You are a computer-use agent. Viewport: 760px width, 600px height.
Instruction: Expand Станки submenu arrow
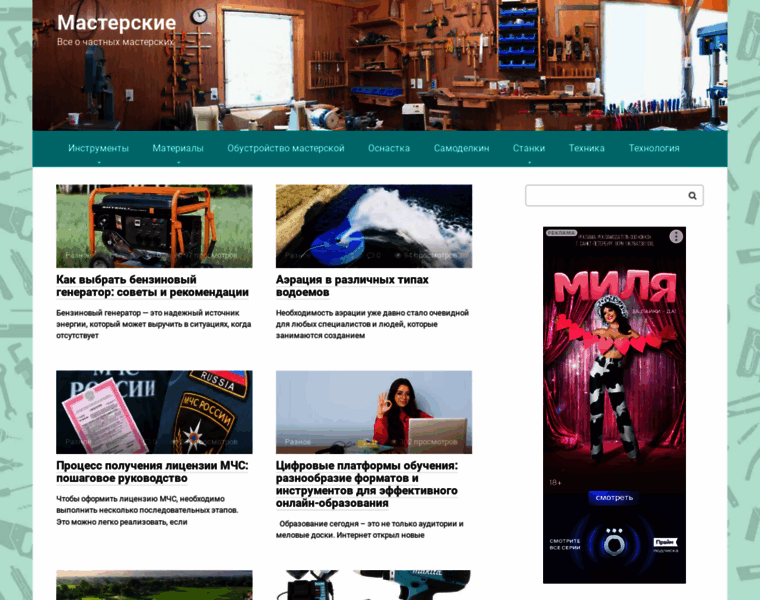click(x=529, y=162)
